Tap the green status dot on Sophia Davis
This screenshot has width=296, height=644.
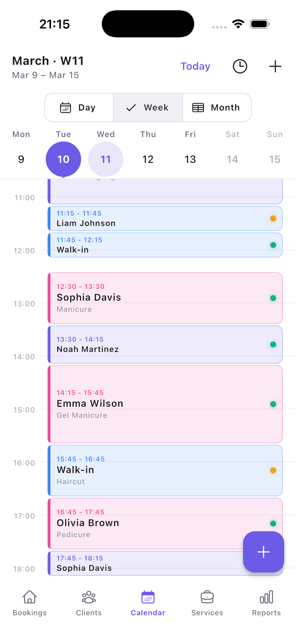pyautogui.click(x=273, y=298)
